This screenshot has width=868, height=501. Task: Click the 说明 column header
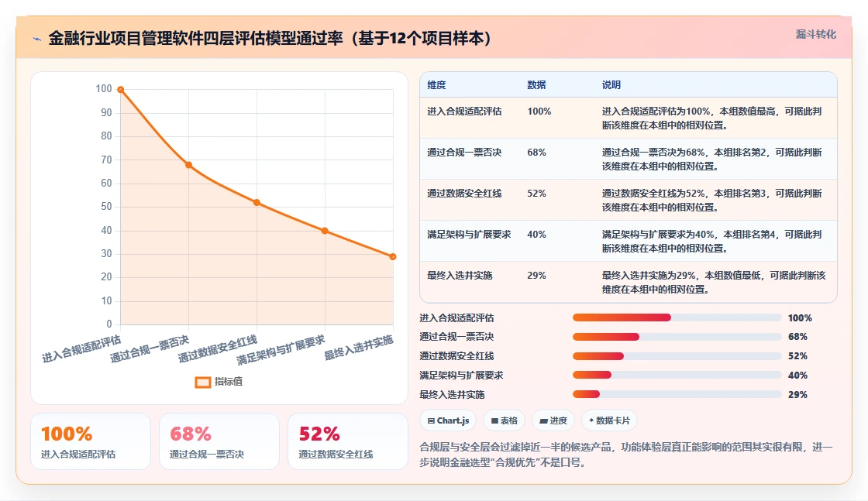[x=611, y=84]
